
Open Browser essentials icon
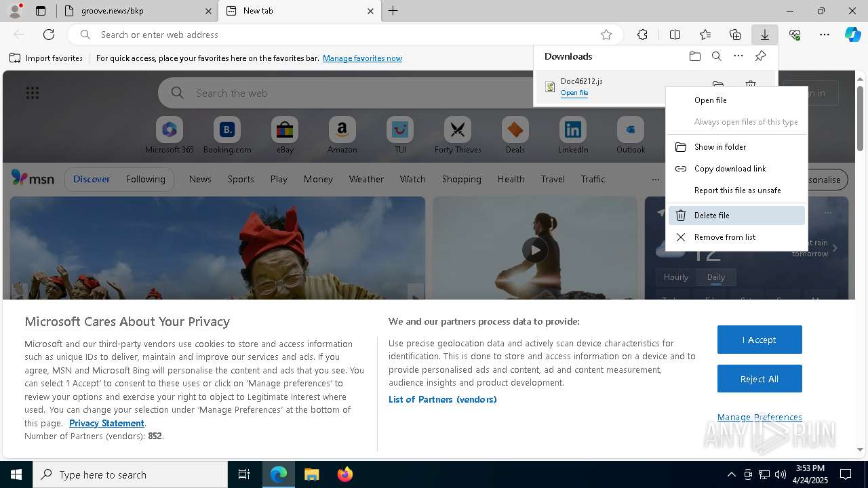[x=795, y=35]
